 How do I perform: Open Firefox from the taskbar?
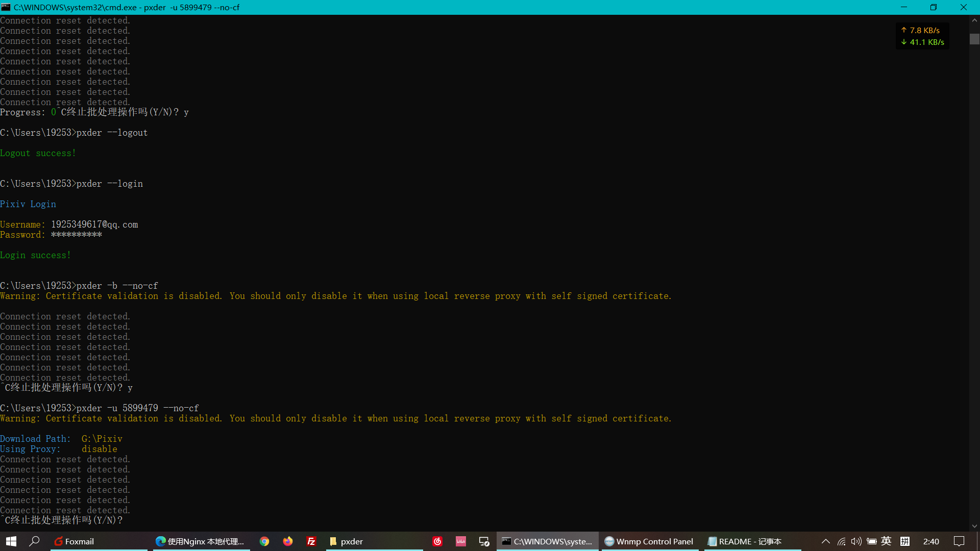pyautogui.click(x=288, y=541)
